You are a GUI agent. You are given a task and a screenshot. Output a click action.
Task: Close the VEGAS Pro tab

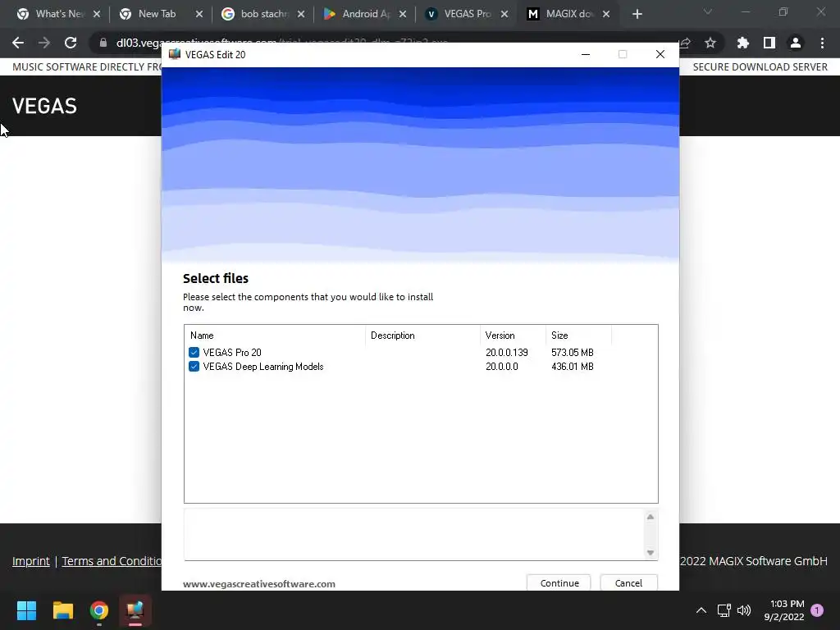tap(504, 14)
